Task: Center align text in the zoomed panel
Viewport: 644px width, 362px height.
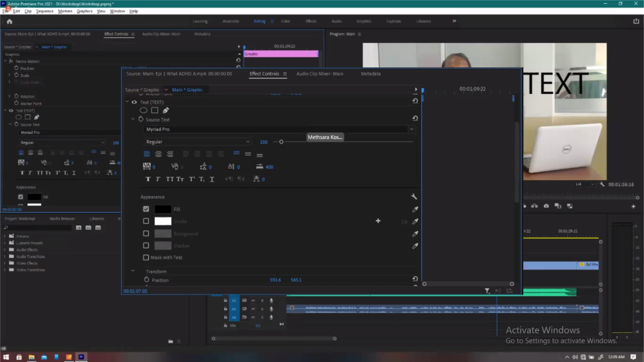Action: coord(158,154)
